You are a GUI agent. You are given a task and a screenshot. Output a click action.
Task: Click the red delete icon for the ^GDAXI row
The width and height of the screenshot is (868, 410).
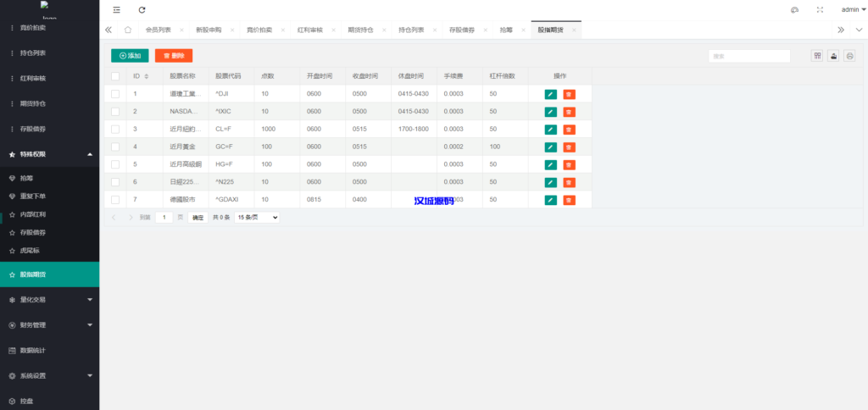tap(569, 200)
